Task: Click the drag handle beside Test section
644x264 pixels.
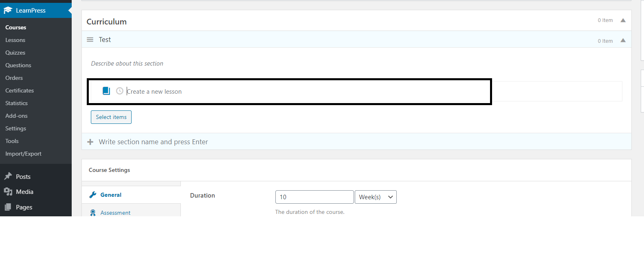Action: click(90, 40)
